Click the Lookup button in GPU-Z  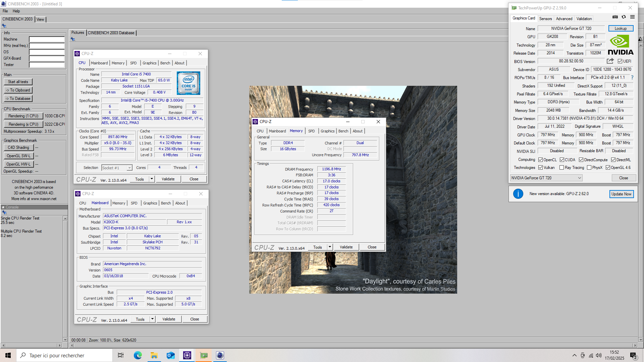point(621,28)
